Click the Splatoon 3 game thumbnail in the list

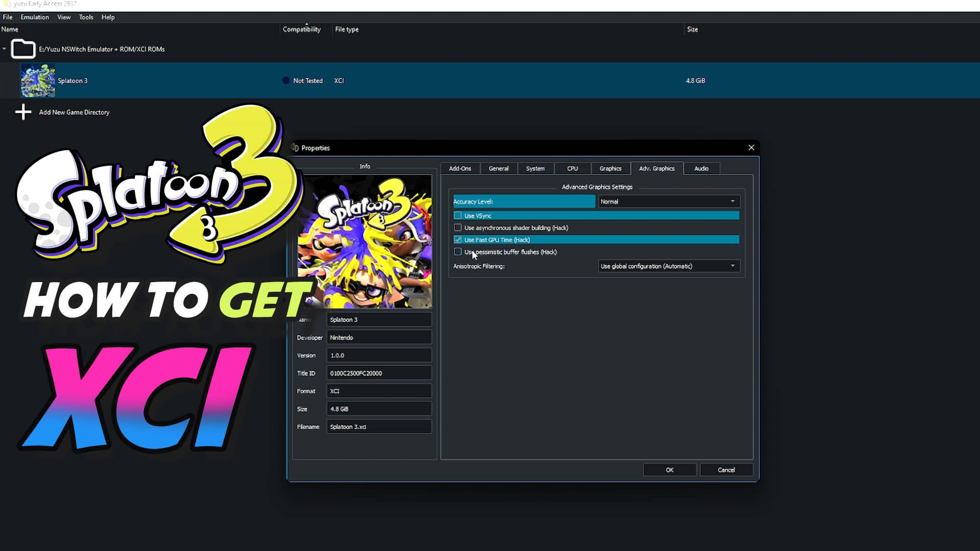pos(37,80)
